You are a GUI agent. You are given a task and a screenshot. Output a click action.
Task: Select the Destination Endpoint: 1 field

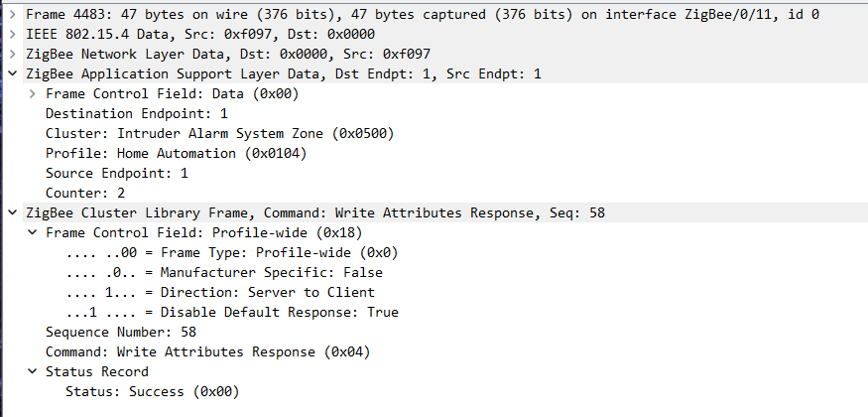pyautogui.click(x=136, y=113)
